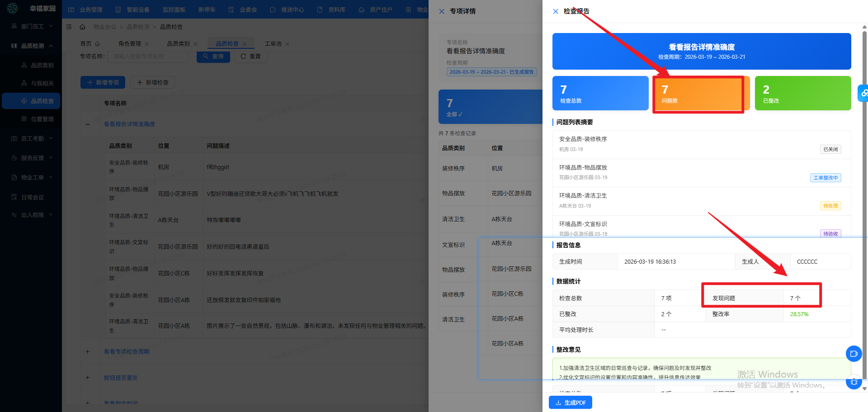Switch to the 品质类别 tab
This screenshot has width=868, height=412.
tap(178, 44)
